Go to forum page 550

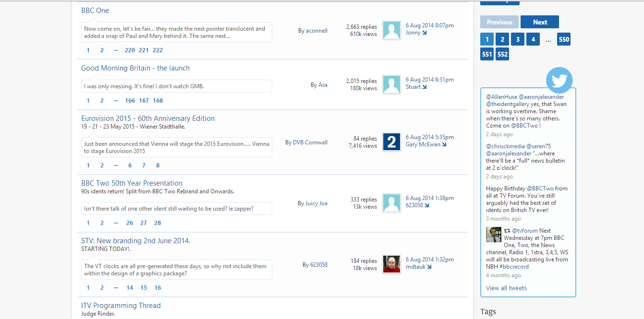coord(564,39)
